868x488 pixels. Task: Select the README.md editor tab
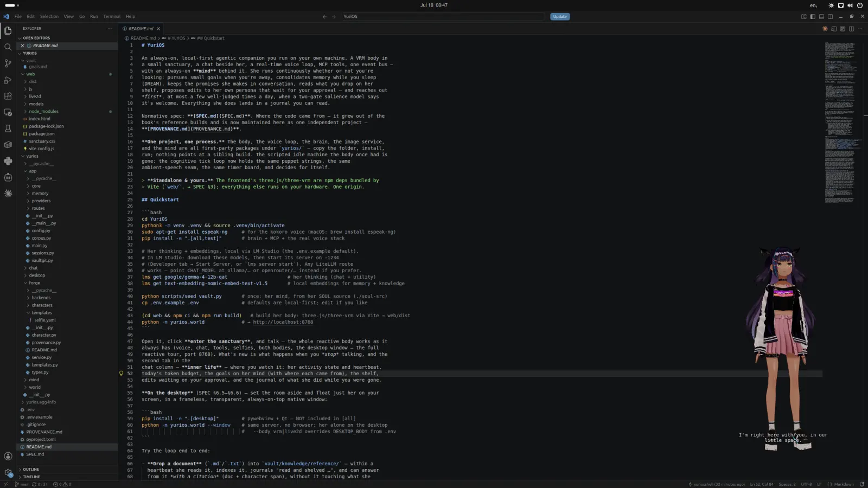pos(141,29)
